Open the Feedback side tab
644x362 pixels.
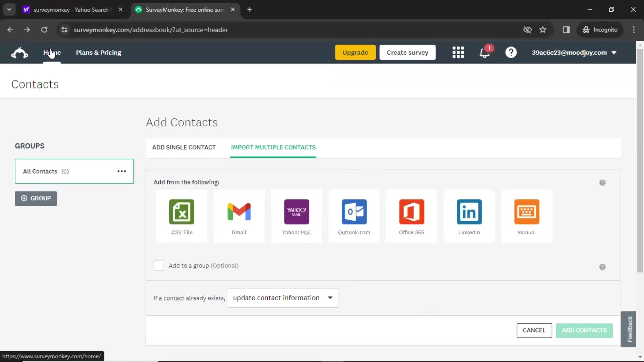628,329
